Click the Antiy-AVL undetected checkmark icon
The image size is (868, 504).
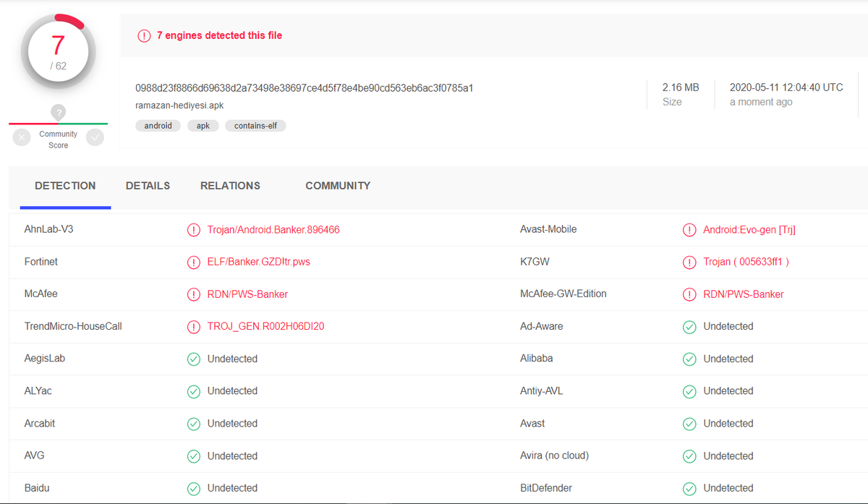click(x=690, y=391)
